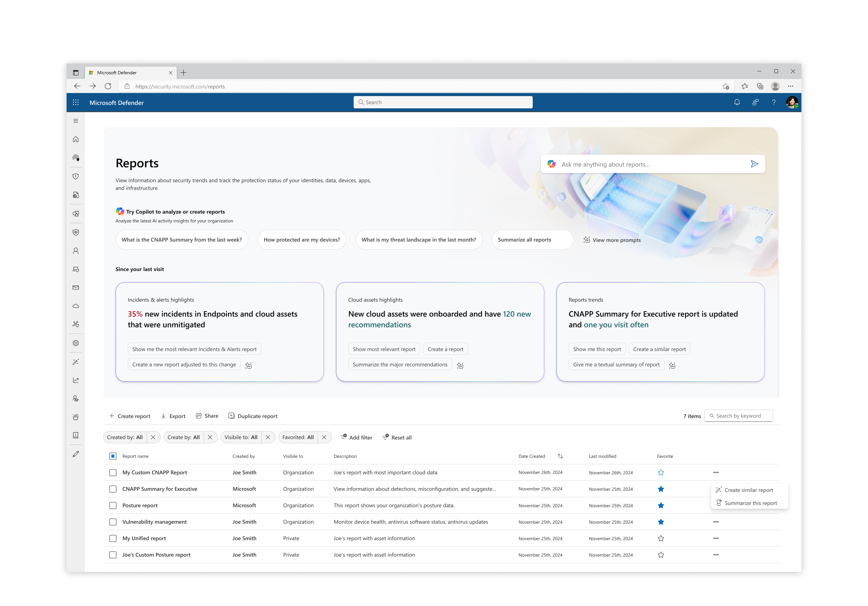
Task: Click Create report button
Action: tap(130, 416)
